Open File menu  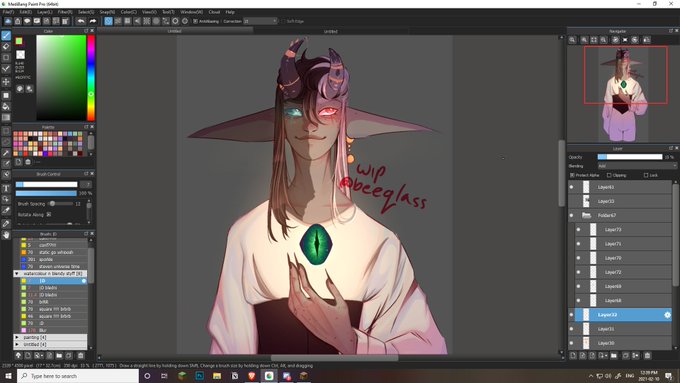tap(8, 12)
